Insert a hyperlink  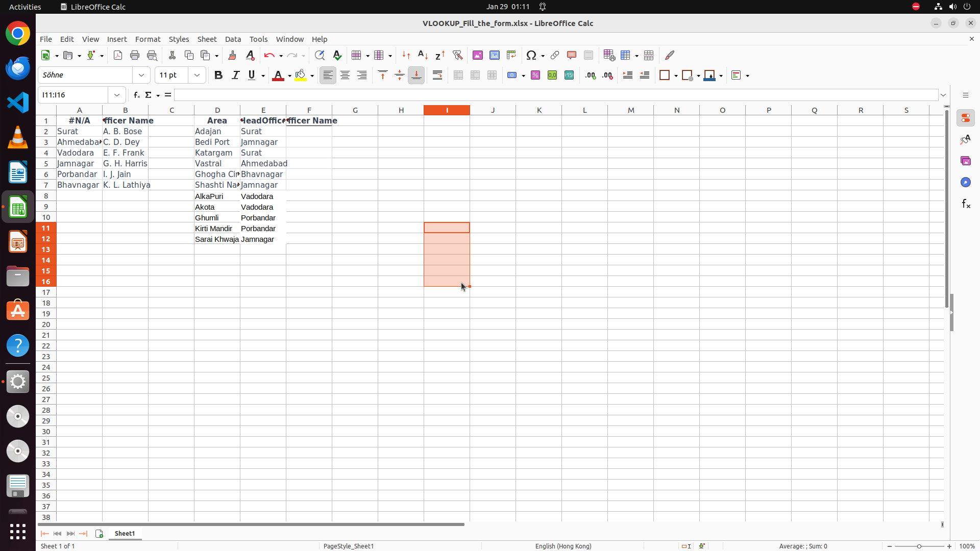point(555,55)
